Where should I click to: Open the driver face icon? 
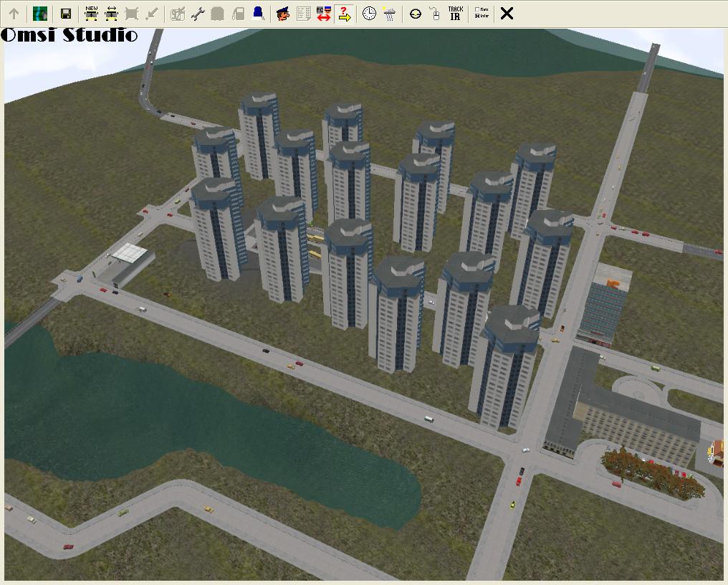coord(283,14)
